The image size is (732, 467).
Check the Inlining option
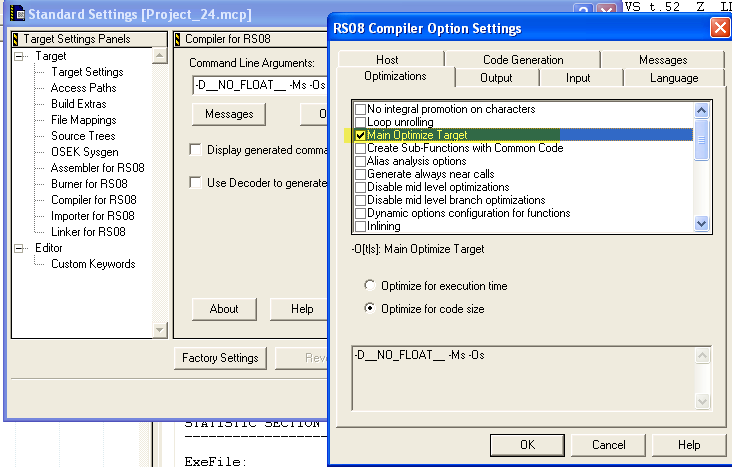[360, 226]
